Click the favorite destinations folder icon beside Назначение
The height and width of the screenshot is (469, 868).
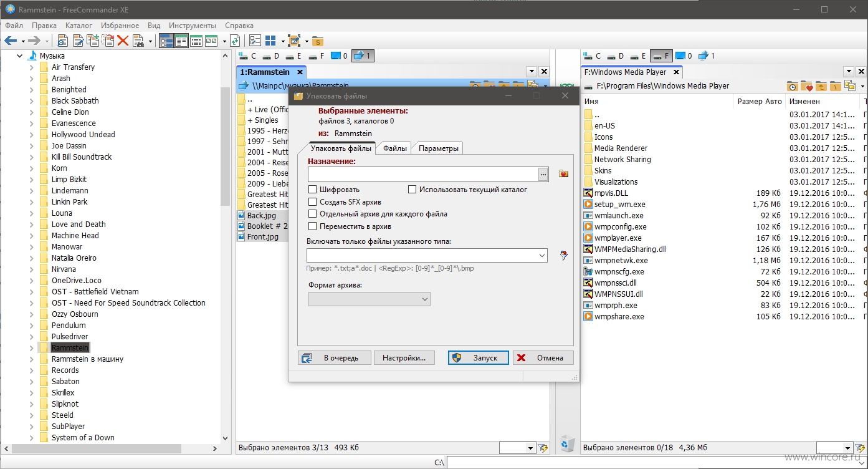pos(564,174)
